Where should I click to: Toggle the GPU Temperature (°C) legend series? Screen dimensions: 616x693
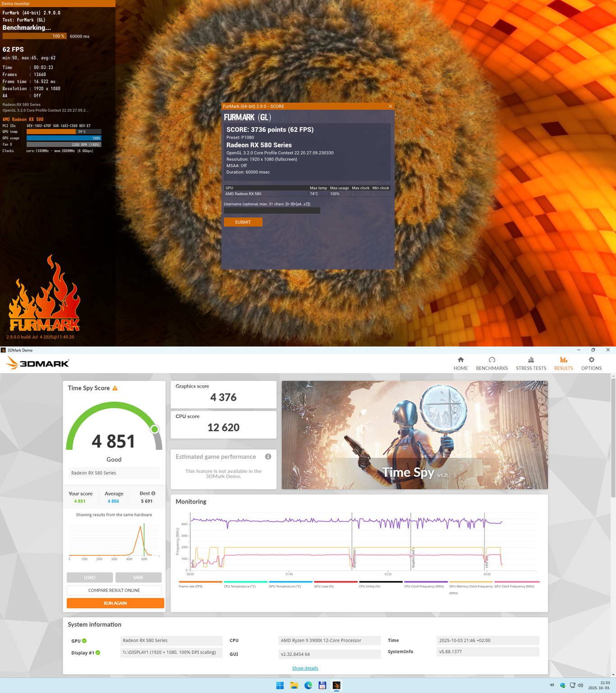[291, 585]
